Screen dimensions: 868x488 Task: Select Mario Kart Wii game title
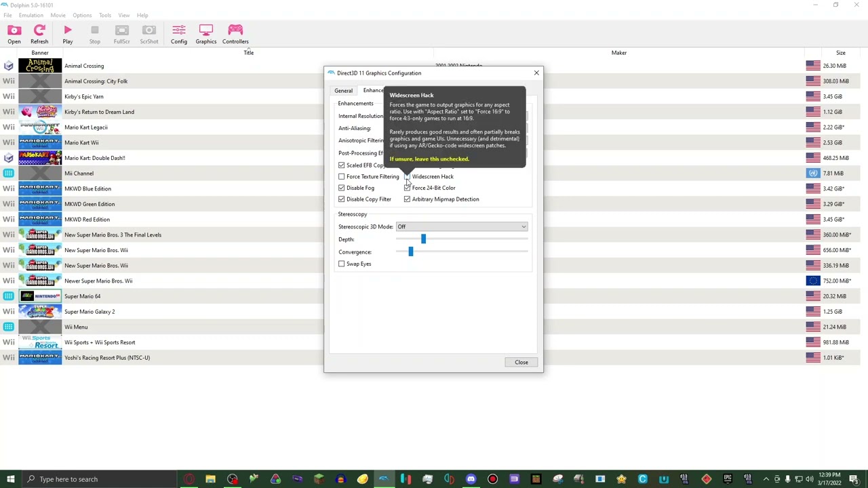[81, 143]
